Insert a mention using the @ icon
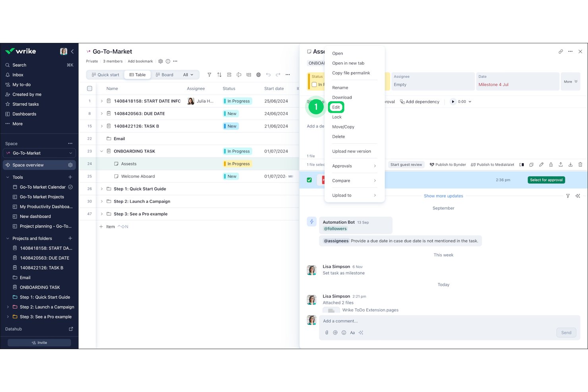Viewport: 588px width, 392px height. pyautogui.click(x=335, y=333)
